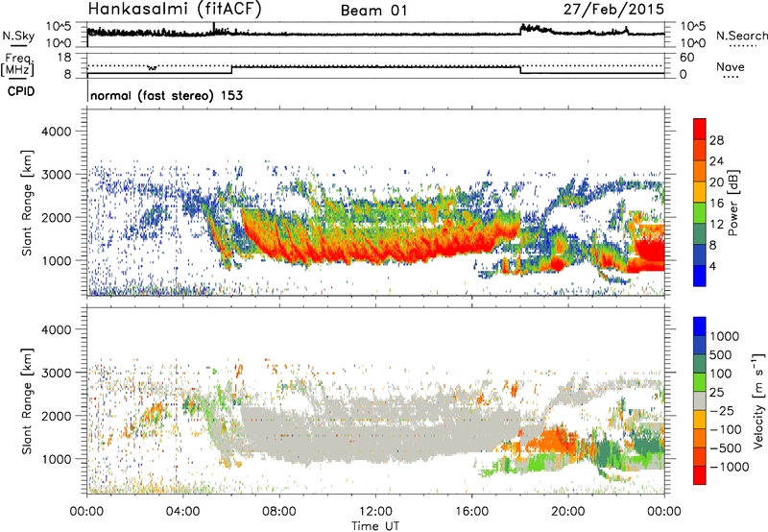Click the "Power [dB]" colorbar title
Image resolution: width=768 pixels, height=532 pixels.
point(732,203)
